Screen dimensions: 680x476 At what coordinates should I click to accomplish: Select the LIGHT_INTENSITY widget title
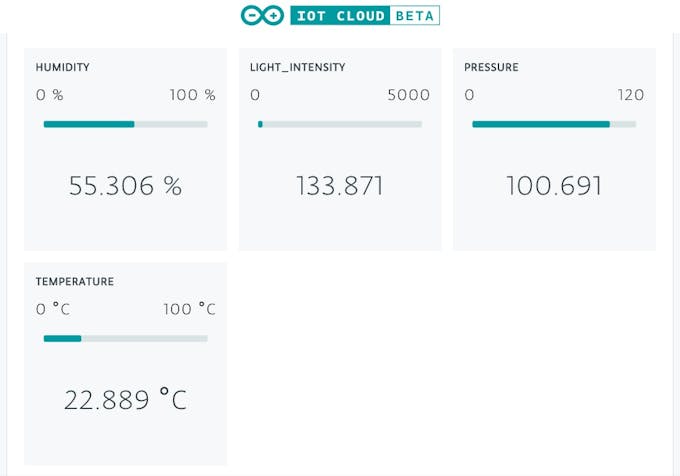point(298,68)
